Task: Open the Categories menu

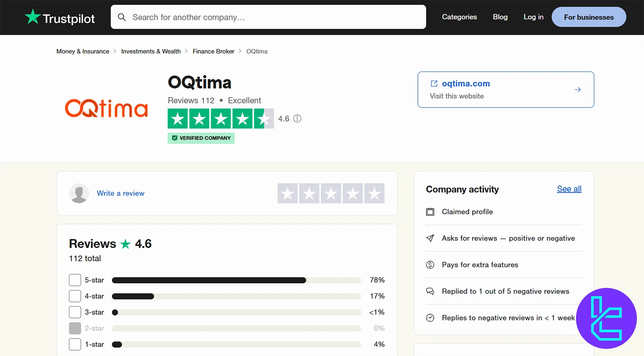Action: click(x=459, y=17)
